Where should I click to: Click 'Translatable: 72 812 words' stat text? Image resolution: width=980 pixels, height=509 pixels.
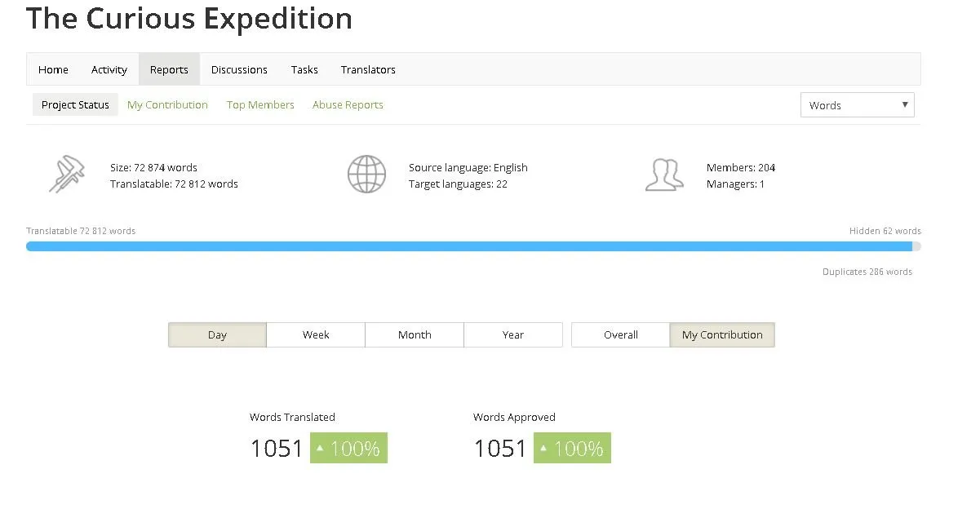[x=174, y=184]
